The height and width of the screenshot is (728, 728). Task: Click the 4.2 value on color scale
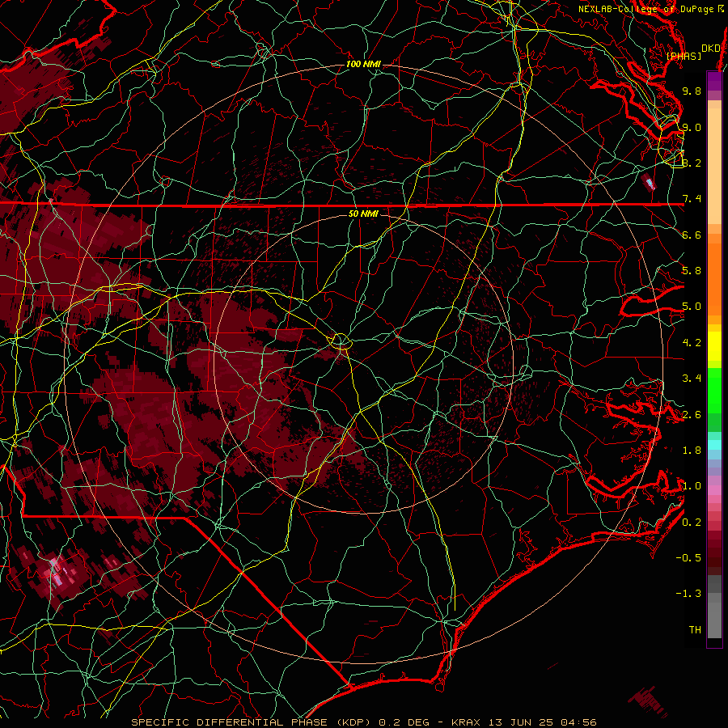692,343
